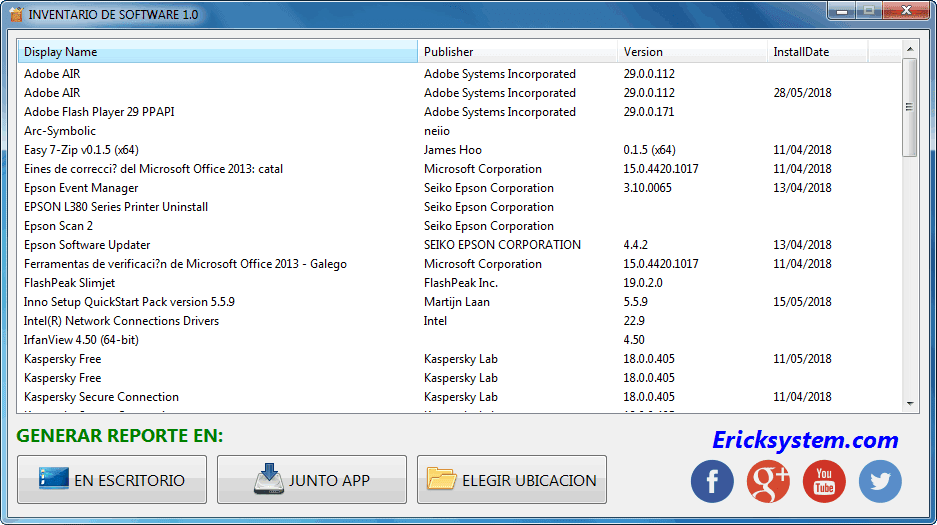Click publisher cell 'SEIKO EPSON CORPORATION'

pyautogui.click(x=502, y=245)
